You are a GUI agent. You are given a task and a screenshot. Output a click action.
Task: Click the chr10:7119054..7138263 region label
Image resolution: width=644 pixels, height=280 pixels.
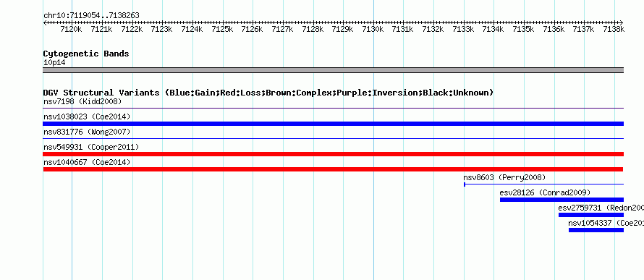click(91, 16)
